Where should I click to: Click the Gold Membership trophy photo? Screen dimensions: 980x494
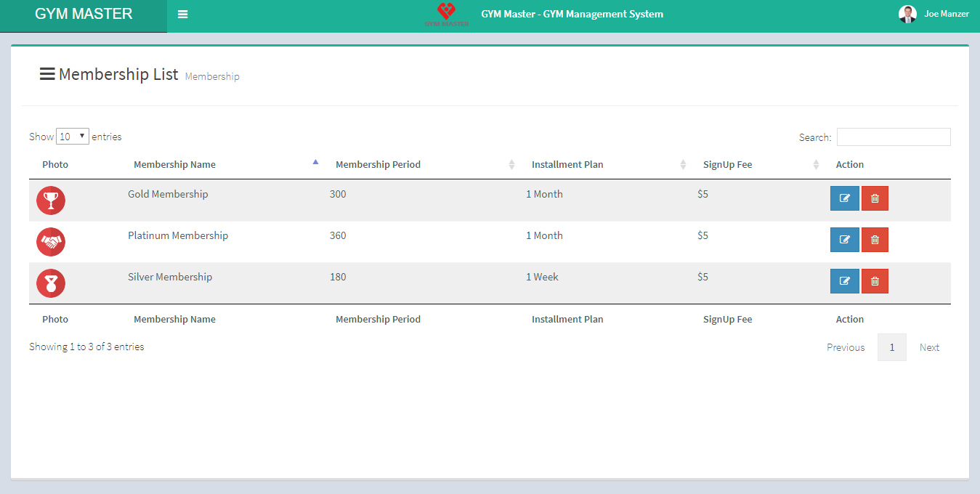click(x=51, y=201)
